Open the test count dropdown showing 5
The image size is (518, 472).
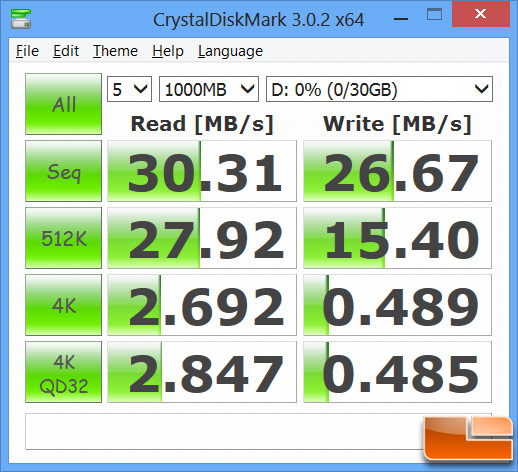point(129,89)
